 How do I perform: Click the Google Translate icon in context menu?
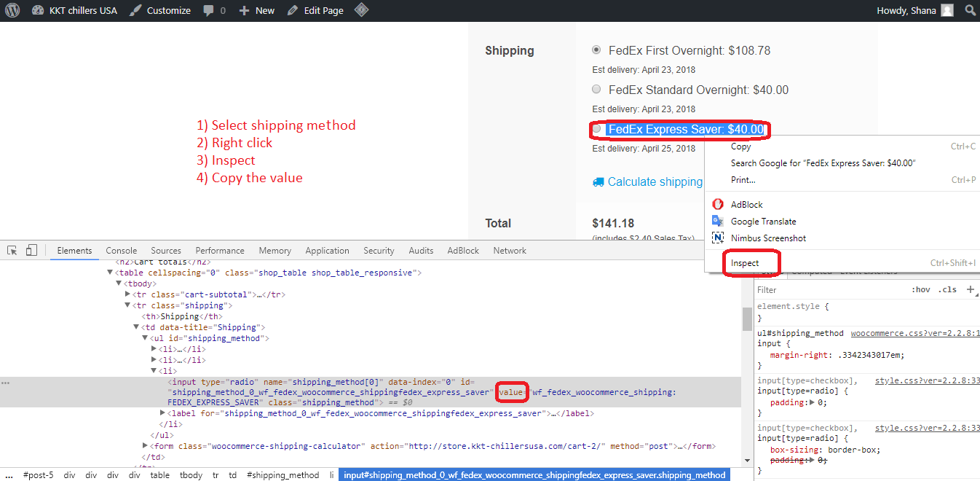pyautogui.click(x=718, y=221)
